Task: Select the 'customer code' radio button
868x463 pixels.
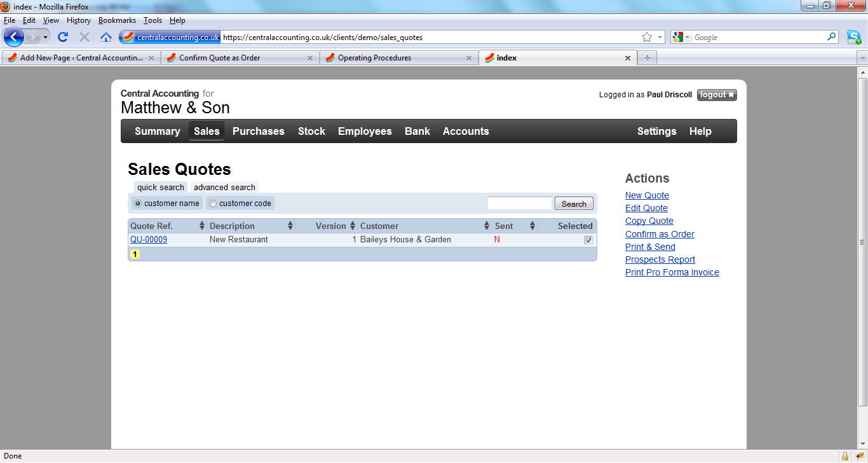Action: pos(213,204)
